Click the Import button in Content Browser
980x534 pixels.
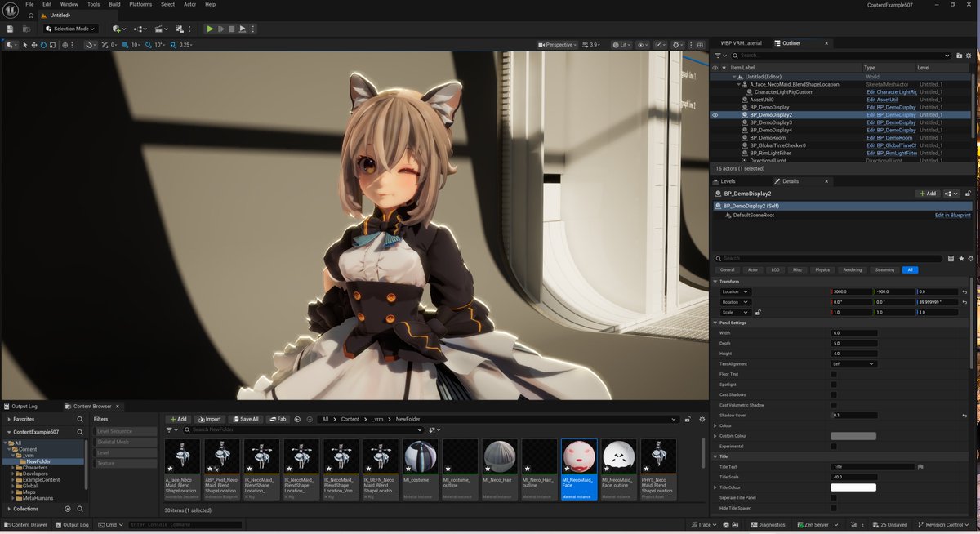tap(209, 419)
